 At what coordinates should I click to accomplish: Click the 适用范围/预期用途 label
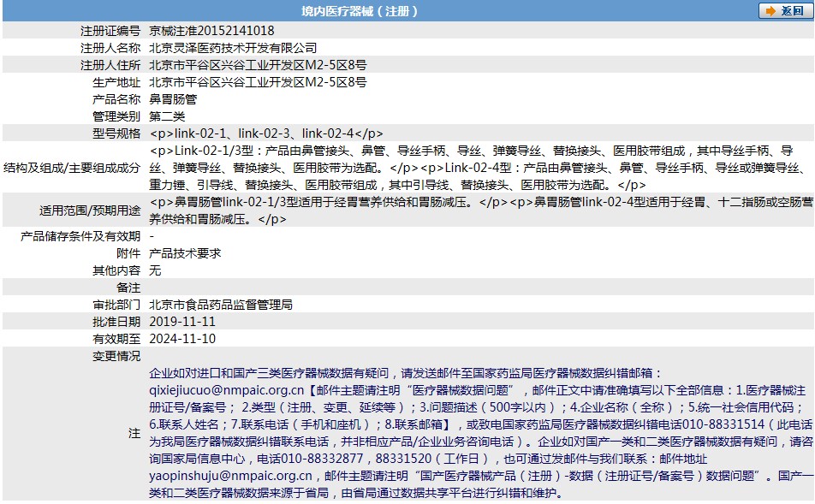point(90,210)
